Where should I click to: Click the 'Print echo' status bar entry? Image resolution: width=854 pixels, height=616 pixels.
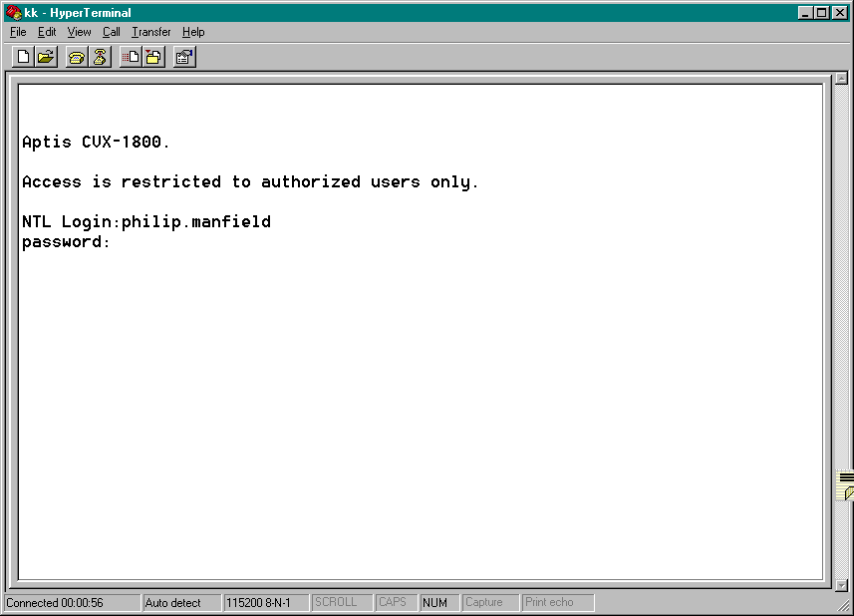click(x=557, y=602)
